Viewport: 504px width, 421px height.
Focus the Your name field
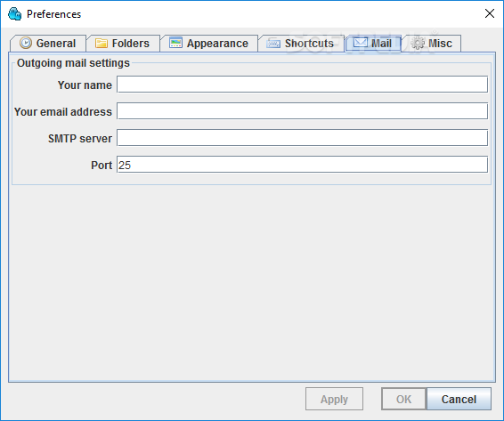302,85
